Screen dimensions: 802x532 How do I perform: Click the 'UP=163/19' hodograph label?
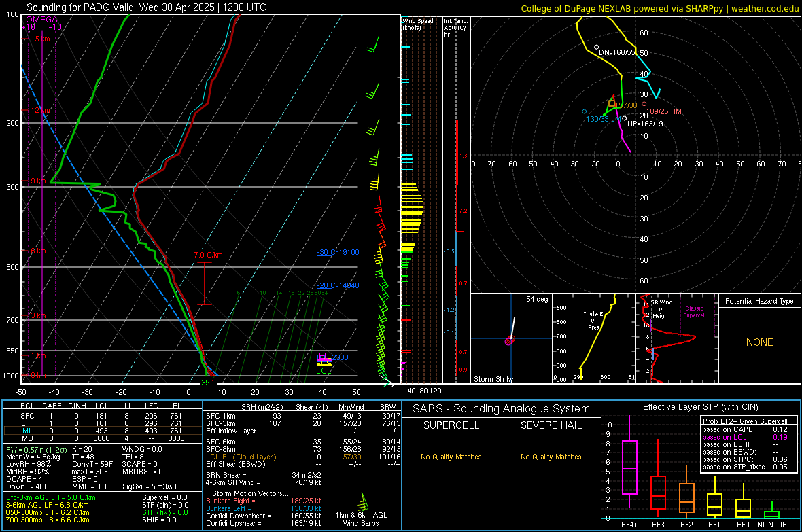[x=645, y=124]
